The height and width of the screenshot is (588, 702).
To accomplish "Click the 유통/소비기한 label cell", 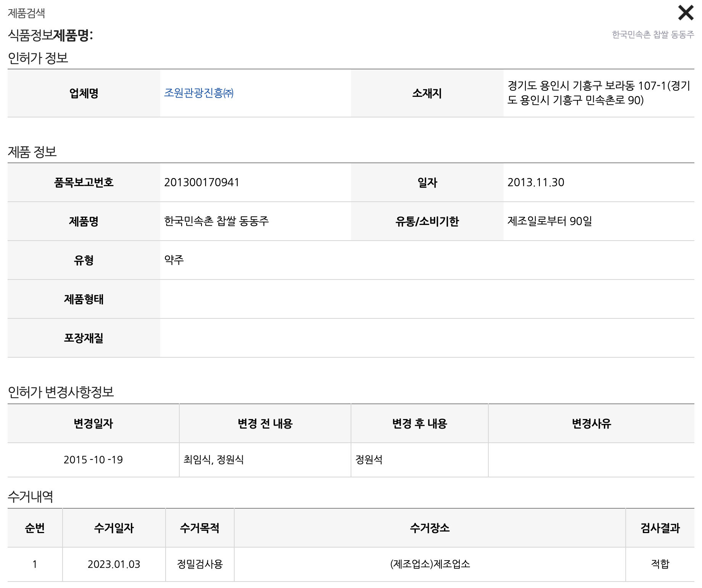I will tap(427, 221).
